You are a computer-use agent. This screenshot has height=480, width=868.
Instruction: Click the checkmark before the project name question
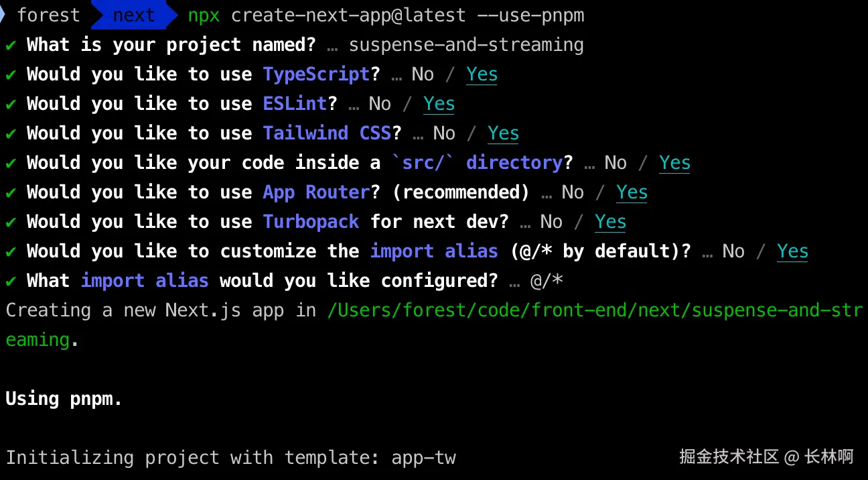point(11,45)
